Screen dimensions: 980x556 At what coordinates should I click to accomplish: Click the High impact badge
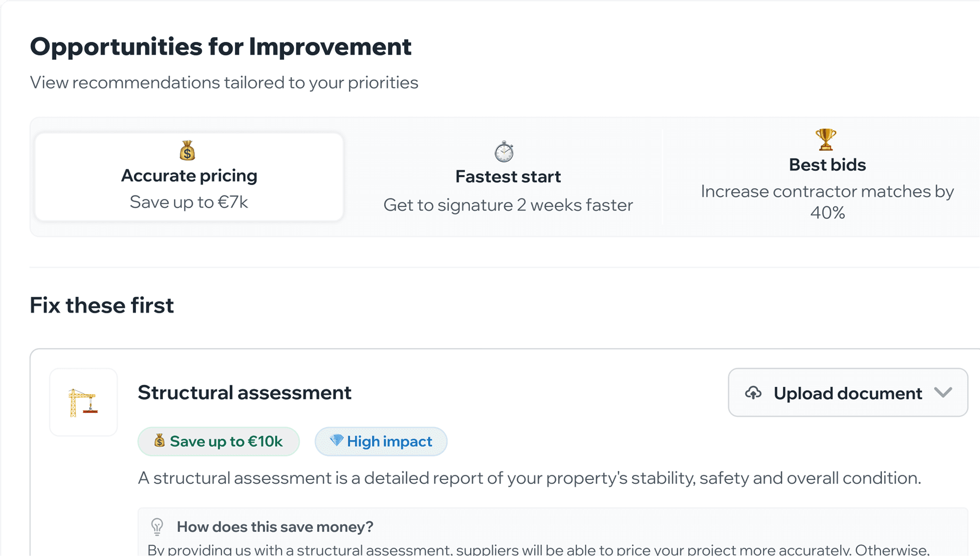click(x=381, y=442)
